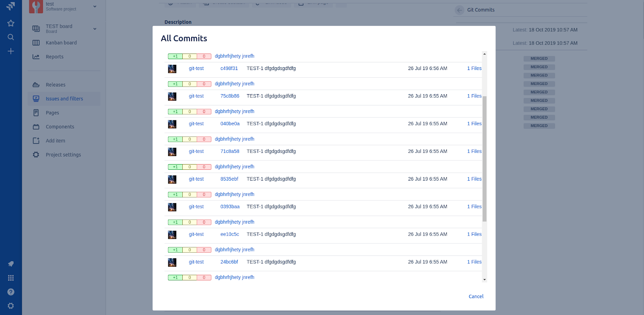Click the plus create icon
The image size is (644, 315).
[x=11, y=51]
